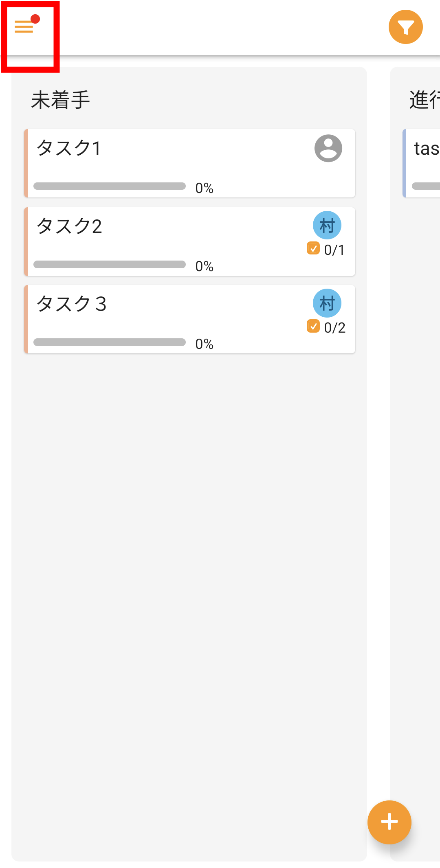This screenshot has height=868, width=440.
Task: Click the タスク2 progress bar
Action: point(109,265)
